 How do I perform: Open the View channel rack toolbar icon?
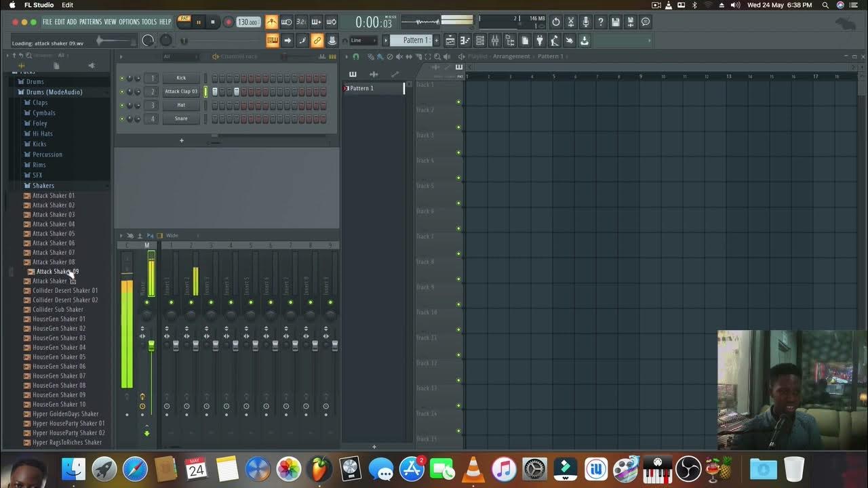(480, 41)
